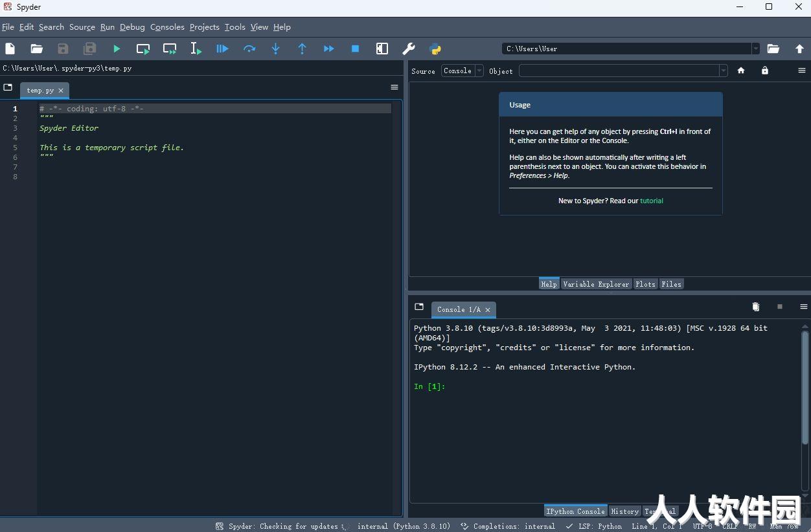Click the internal (Python 3.8.10) interpreter status

click(x=404, y=526)
